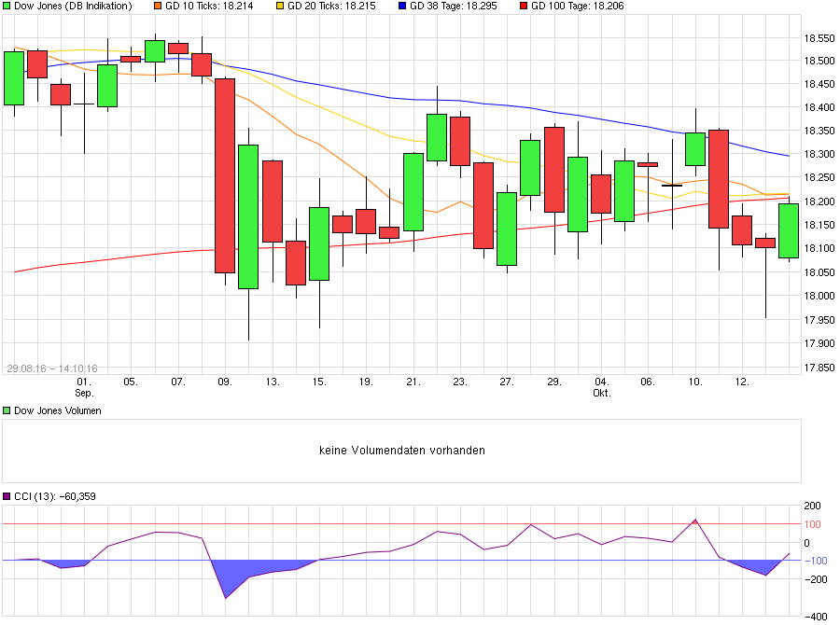Click the 18.300 price axis label
840x625 pixels.
click(x=819, y=154)
